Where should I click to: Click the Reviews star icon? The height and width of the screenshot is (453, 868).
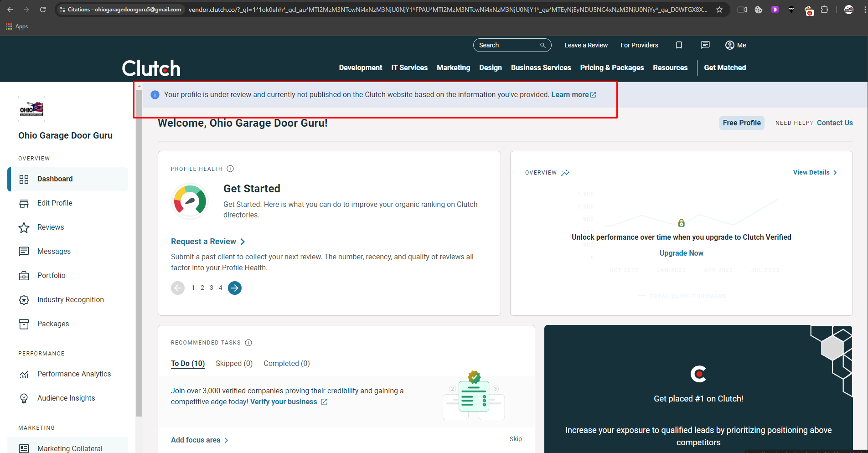coord(24,227)
